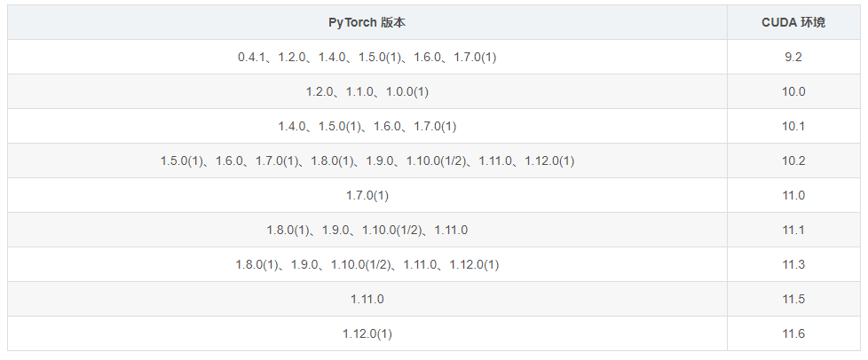Select the CUDA 10.1 cell
The height and width of the screenshot is (360, 868).
(793, 126)
